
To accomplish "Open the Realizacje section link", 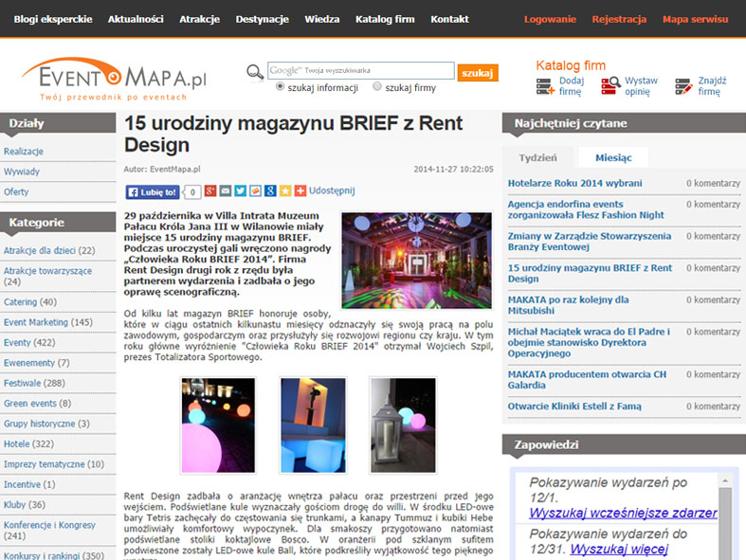I will coord(24,152).
